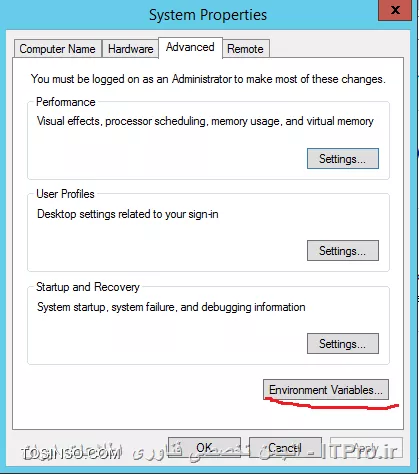Click the User Profiles group label
The image size is (419, 475).
click(65, 194)
